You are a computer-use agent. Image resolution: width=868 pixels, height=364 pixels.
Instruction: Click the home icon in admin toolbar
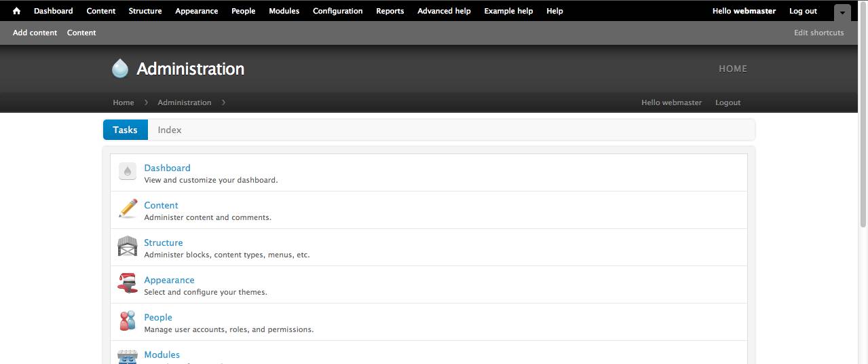[x=16, y=11]
